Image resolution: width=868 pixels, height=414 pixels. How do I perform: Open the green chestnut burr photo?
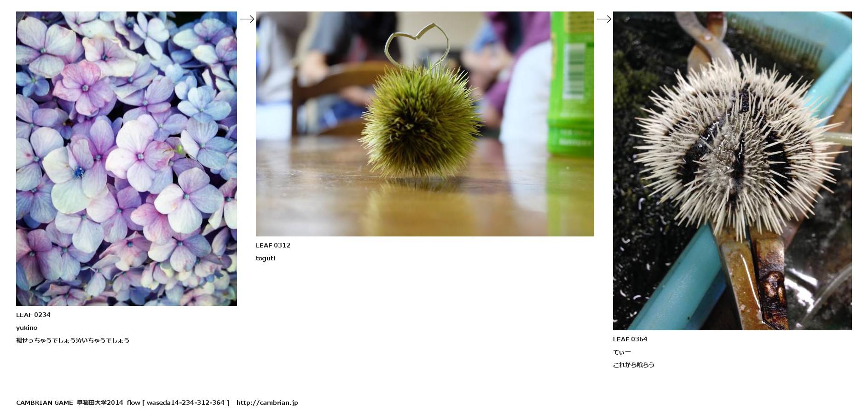point(425,124)
